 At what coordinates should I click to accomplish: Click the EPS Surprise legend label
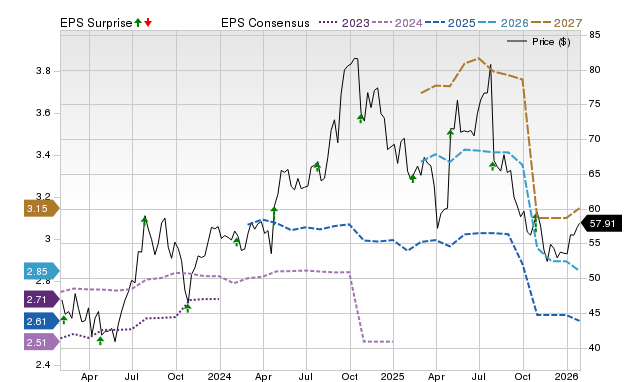click(96, 23)
